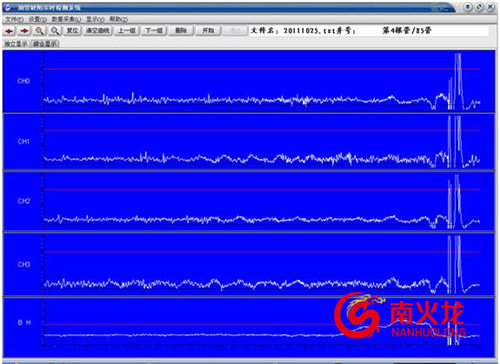The height and width of the screenshot is (364, 500).
Task: Open the 文件 file menu
Action: coord(14,19)
